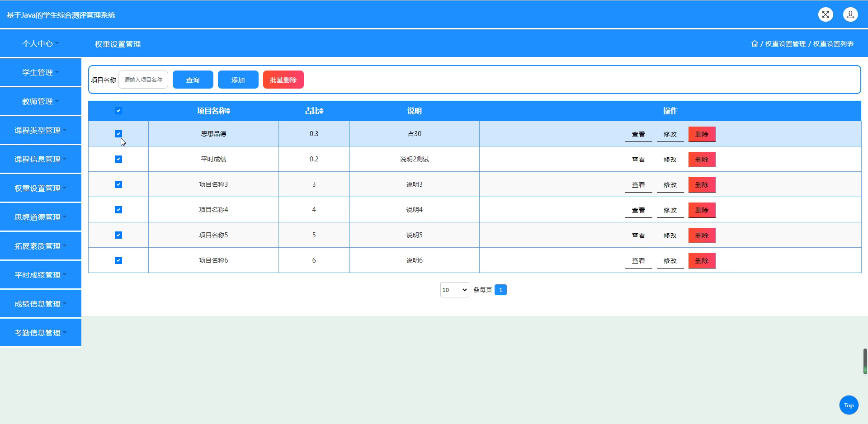Click the system title 基于Java的学生综合测评管理系统
Image resolution: width=868 pixels, height=424 pixels.
(61, 15)
